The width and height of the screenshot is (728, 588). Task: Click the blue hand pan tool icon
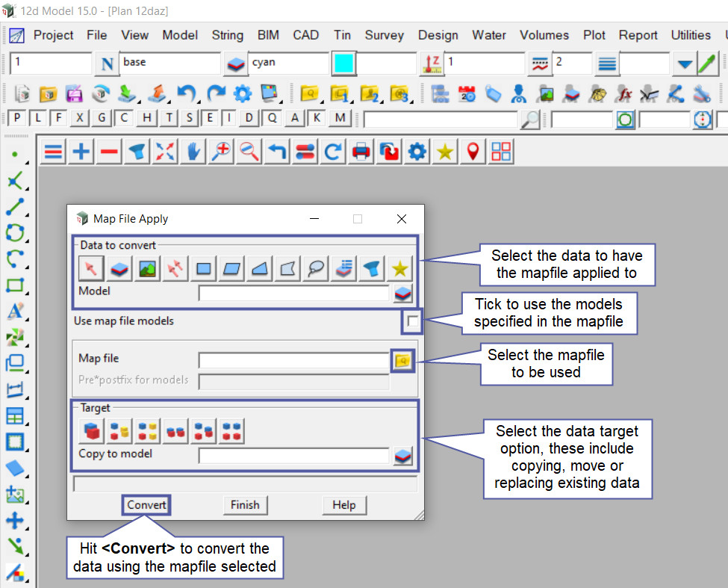[193, 152]
